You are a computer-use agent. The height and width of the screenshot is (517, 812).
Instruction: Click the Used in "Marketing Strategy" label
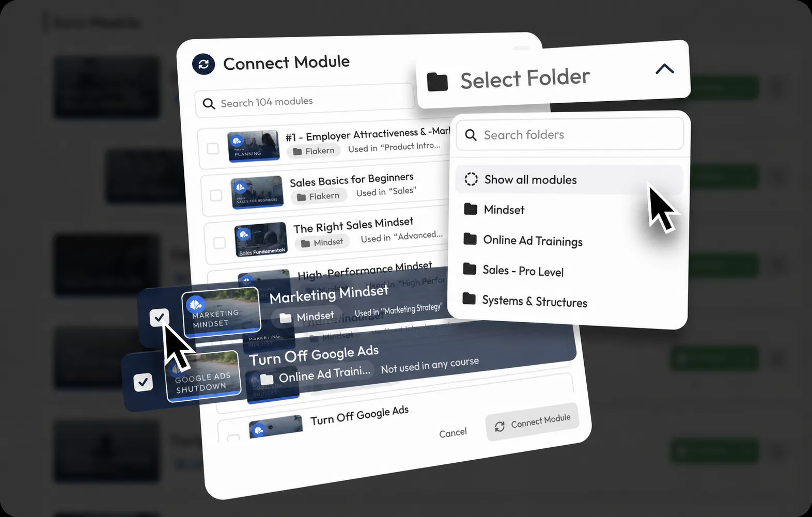(x=398, y=310)
